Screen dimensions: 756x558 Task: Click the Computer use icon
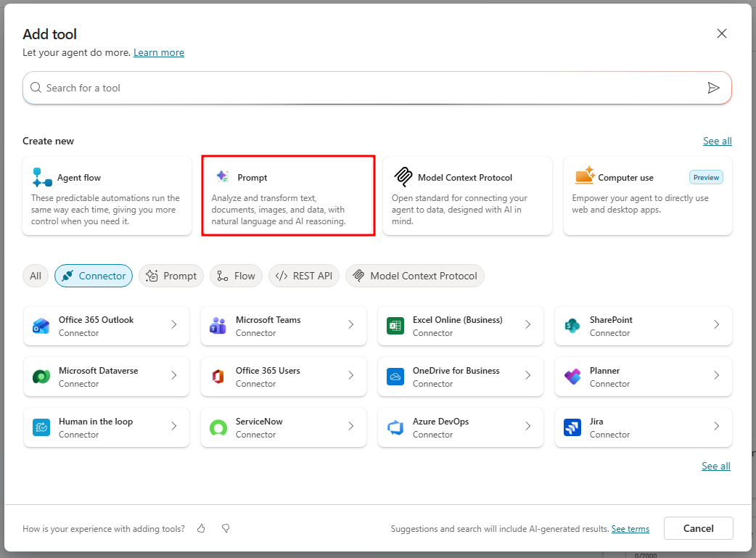(x=584, y=176)
